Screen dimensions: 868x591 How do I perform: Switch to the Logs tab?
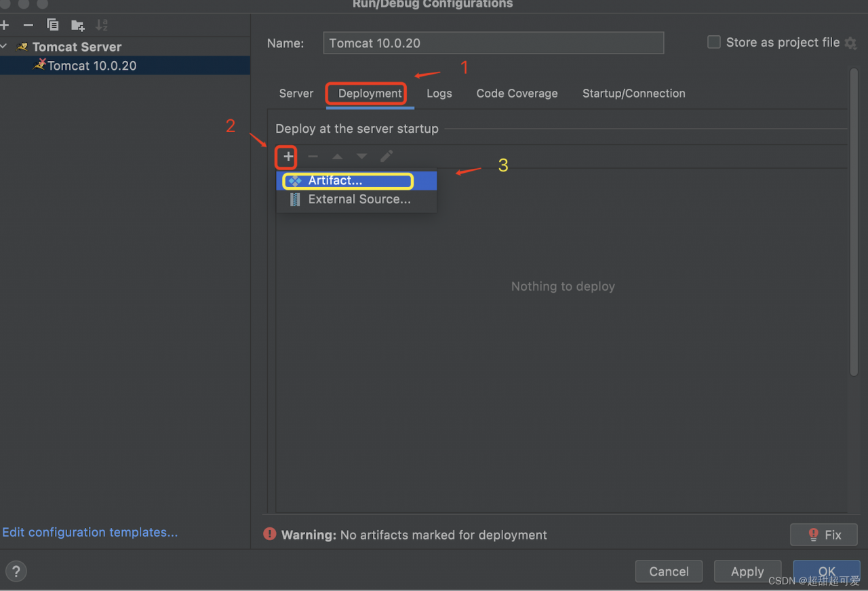tap(439, 94)
